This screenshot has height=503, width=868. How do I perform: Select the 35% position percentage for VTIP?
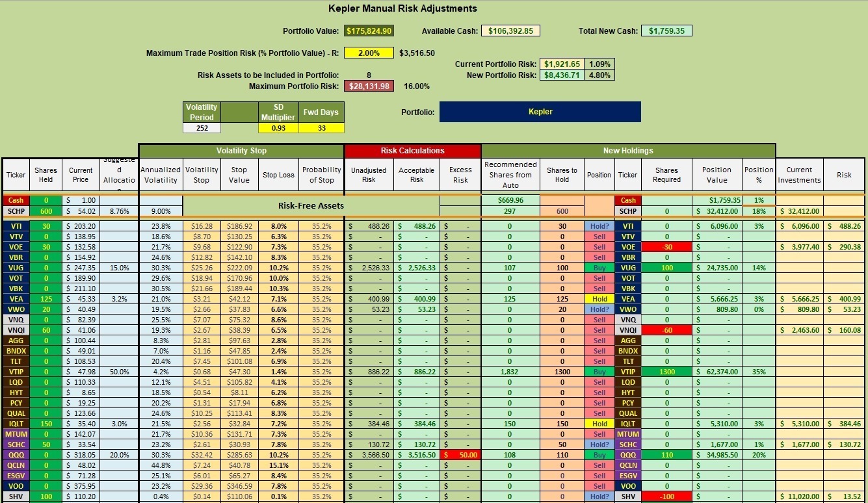point(759,372)
